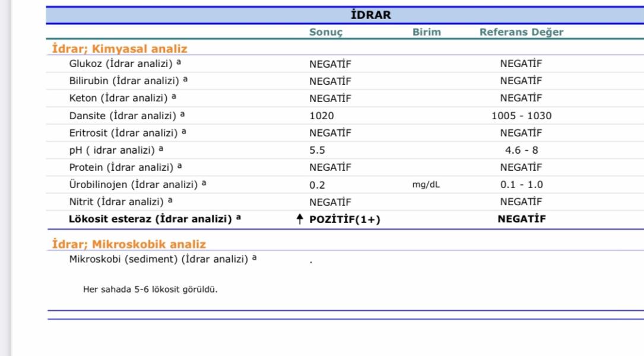
Task: Click the İdrar; Kimyasal analiz heading
Action: point(119,49)
